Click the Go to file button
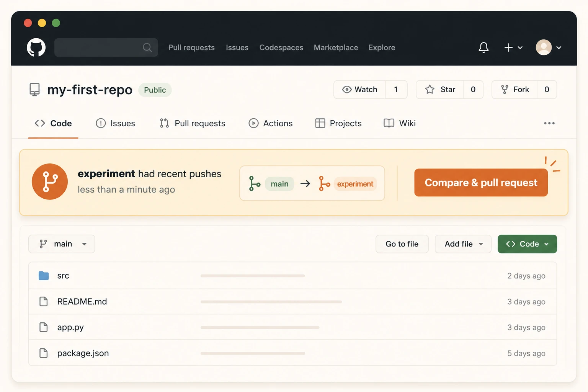 click(x=402, y=244)
